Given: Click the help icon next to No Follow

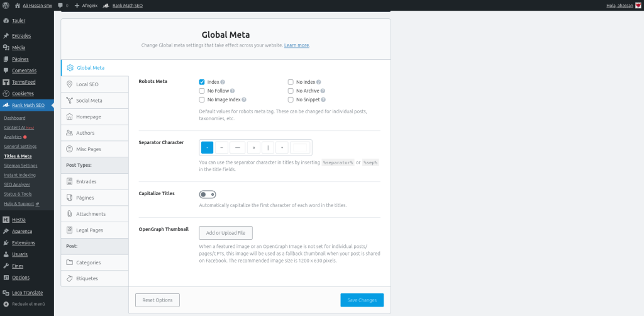Looking at the screenshot, I should tap(233, 91).
